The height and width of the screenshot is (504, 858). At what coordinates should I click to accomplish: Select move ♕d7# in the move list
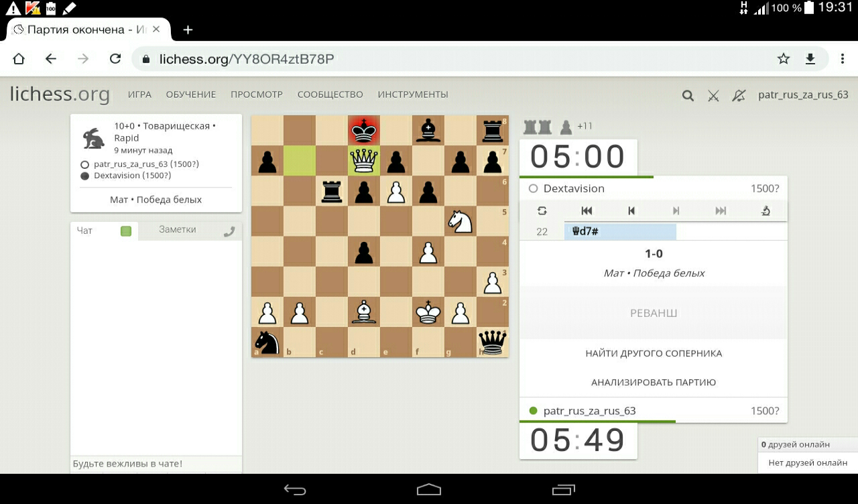620,231
